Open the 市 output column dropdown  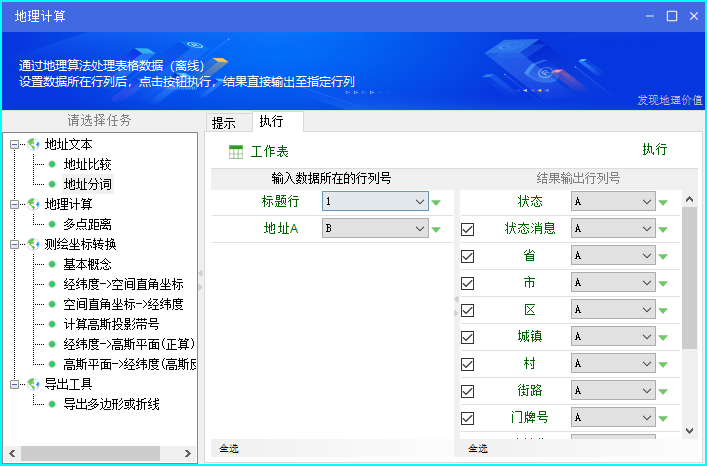coord(613,283)
